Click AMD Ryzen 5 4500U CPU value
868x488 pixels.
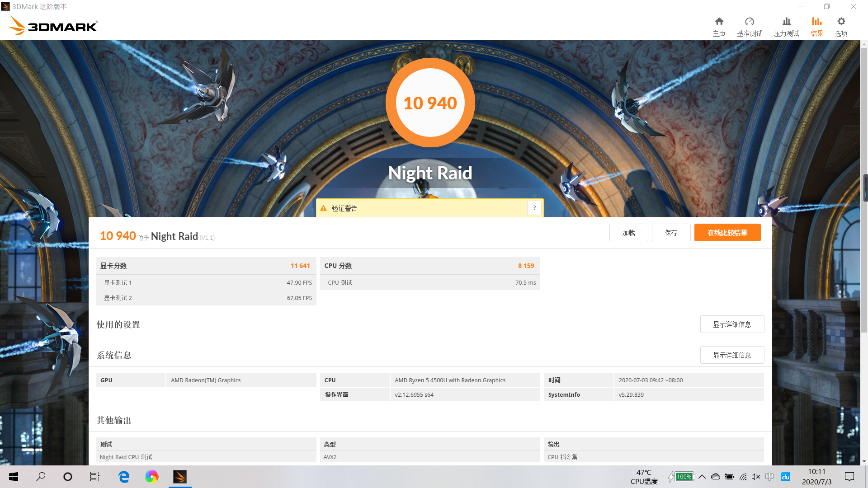pyautogui.click(x=450, y=380)
